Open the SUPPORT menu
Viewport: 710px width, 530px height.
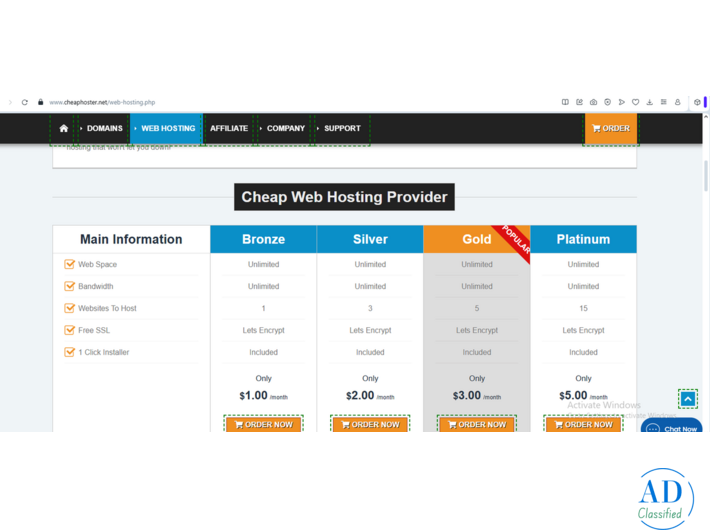click(x=342, y=129)
